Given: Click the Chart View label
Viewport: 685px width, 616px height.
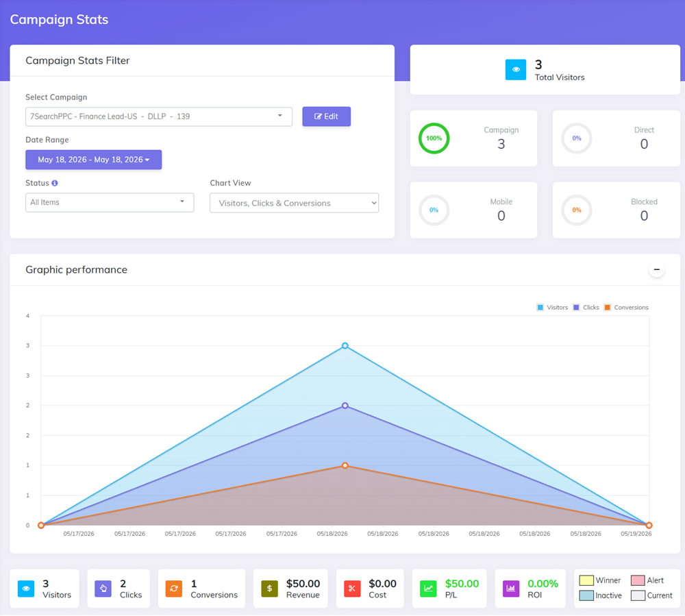Looking at the screenshot, I should click(230, 183).
